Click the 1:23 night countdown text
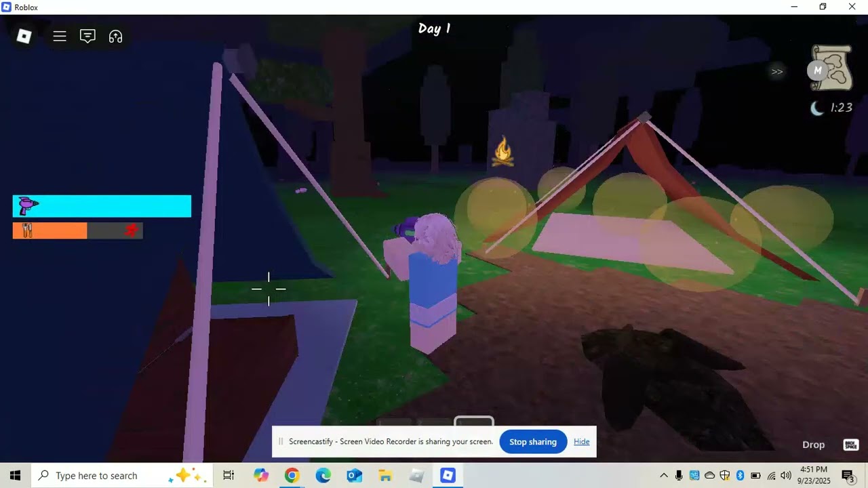This screenshot has width=868, height=488. click(841, 108)
